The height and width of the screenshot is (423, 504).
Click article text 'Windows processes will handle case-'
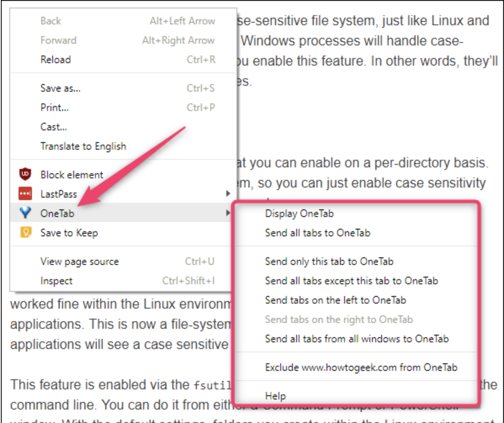coord(352,41)
